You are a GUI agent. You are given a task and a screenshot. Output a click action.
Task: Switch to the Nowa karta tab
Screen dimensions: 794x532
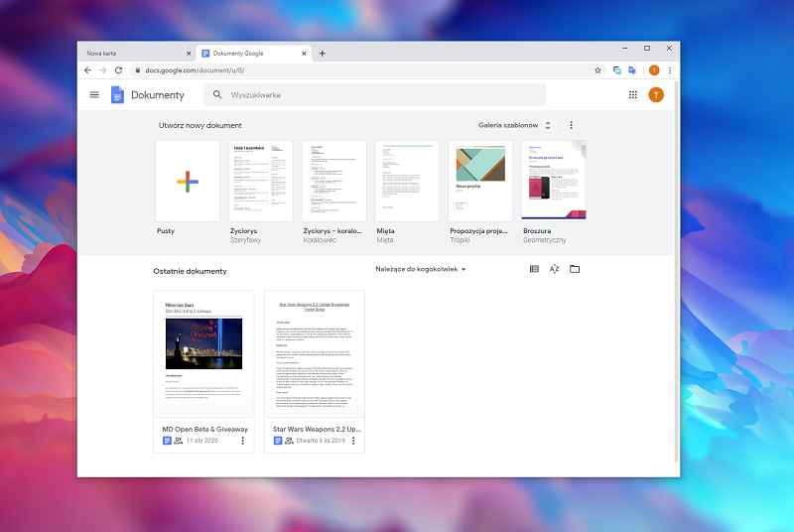[136, 54]
